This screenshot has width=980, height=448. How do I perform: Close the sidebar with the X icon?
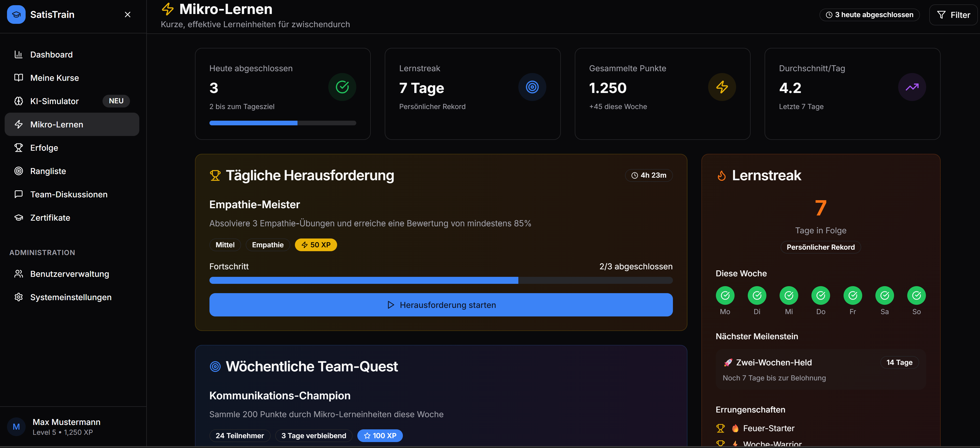tap(127, 15)
